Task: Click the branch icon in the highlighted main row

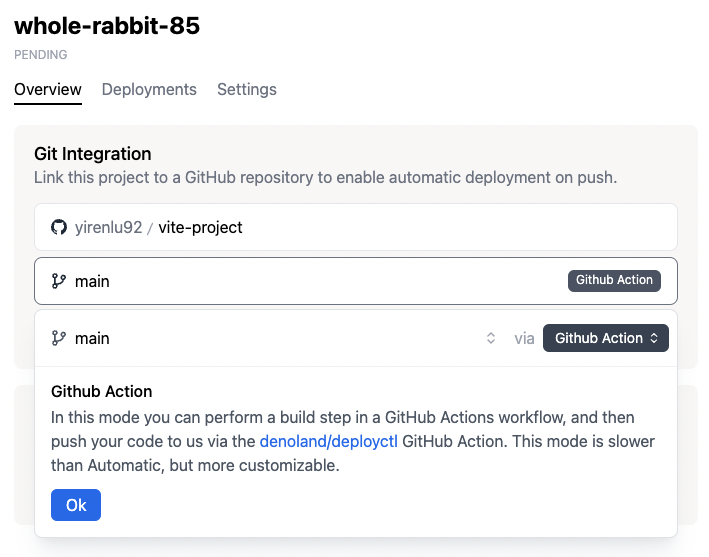Action: [x=59, y=281]
